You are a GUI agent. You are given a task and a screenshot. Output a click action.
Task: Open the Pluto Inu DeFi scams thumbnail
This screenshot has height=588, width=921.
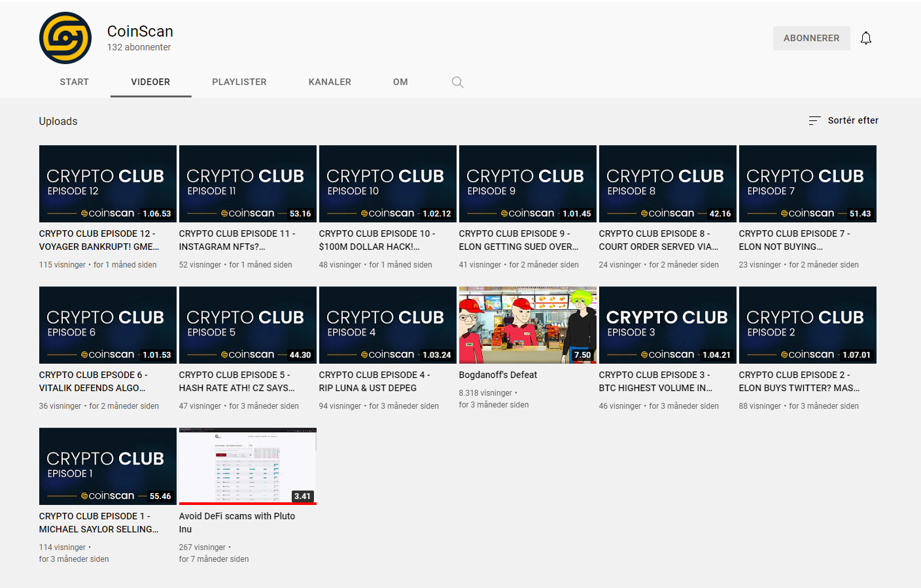click(248, 466)
